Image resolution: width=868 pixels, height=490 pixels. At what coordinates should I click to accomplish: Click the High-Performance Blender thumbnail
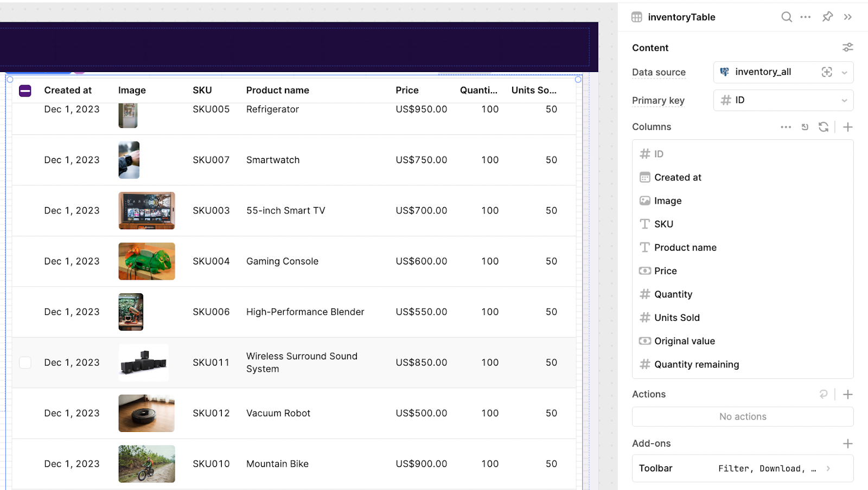pos(131,312)
